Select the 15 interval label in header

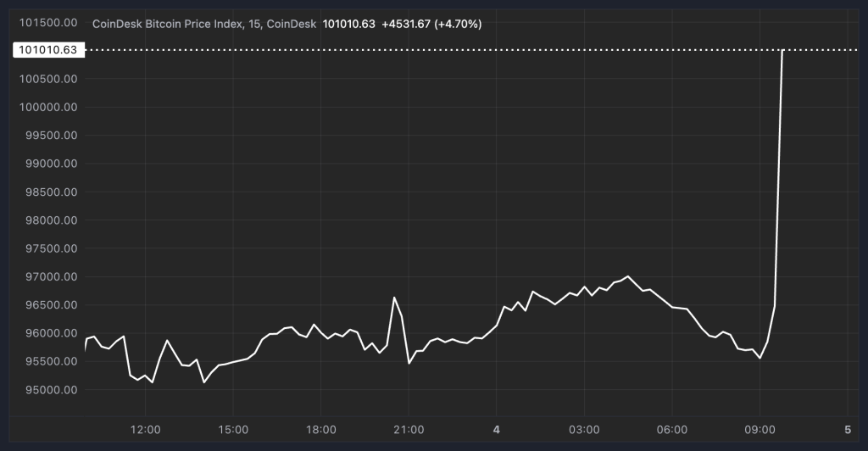pos(253,24)
